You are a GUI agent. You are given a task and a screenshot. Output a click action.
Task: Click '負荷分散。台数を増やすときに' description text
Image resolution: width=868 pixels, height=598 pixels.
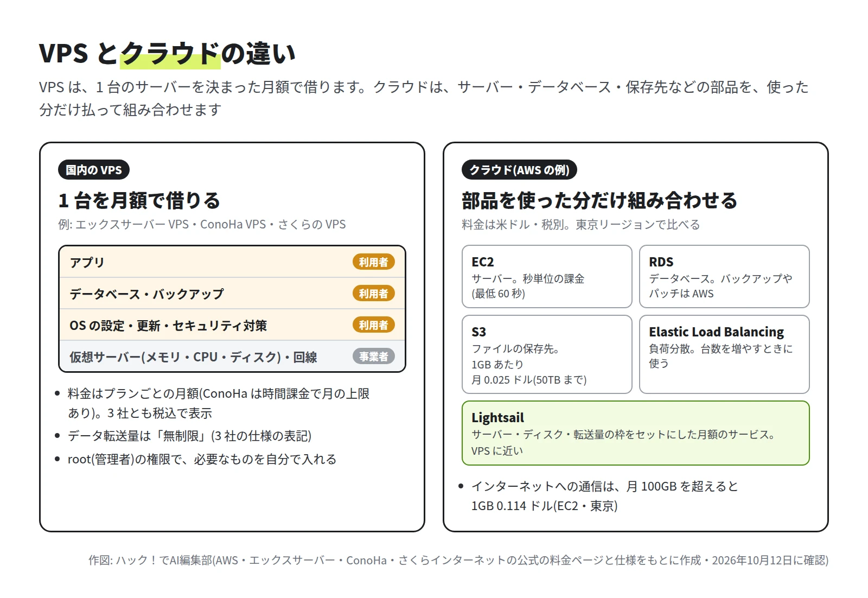(720, 348)
